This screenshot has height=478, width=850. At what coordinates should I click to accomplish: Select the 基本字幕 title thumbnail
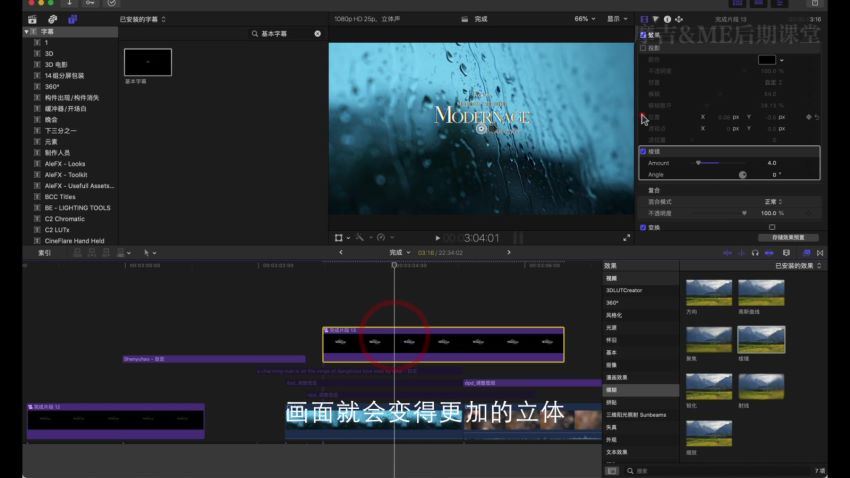coord(148,62)
